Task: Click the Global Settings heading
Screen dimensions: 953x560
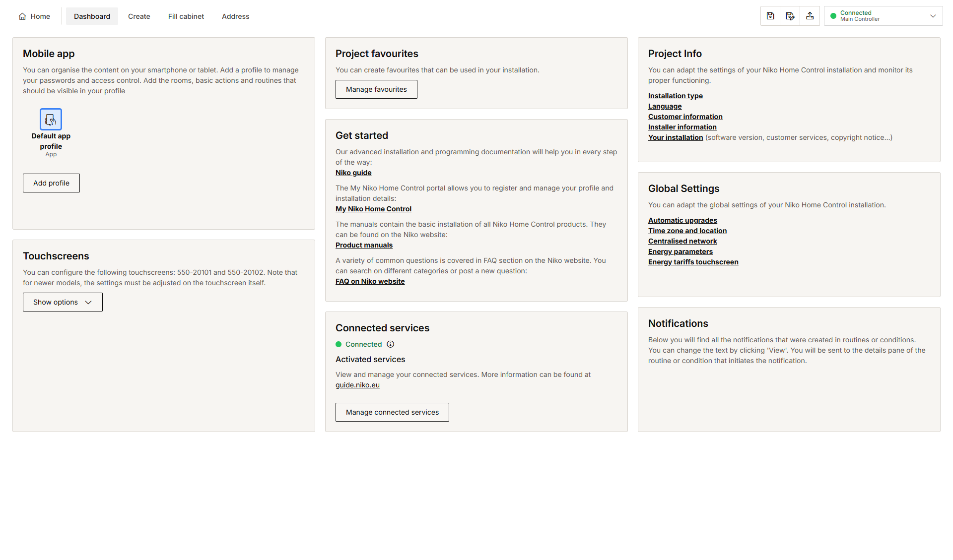Action: (x=683, y=188)
